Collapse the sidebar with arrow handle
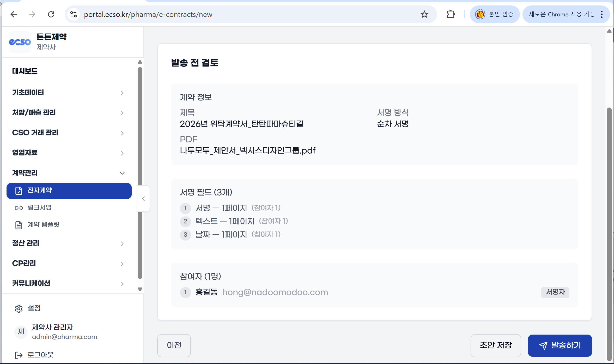The height and width of the screenshot is (364, 614). [143, 199]
